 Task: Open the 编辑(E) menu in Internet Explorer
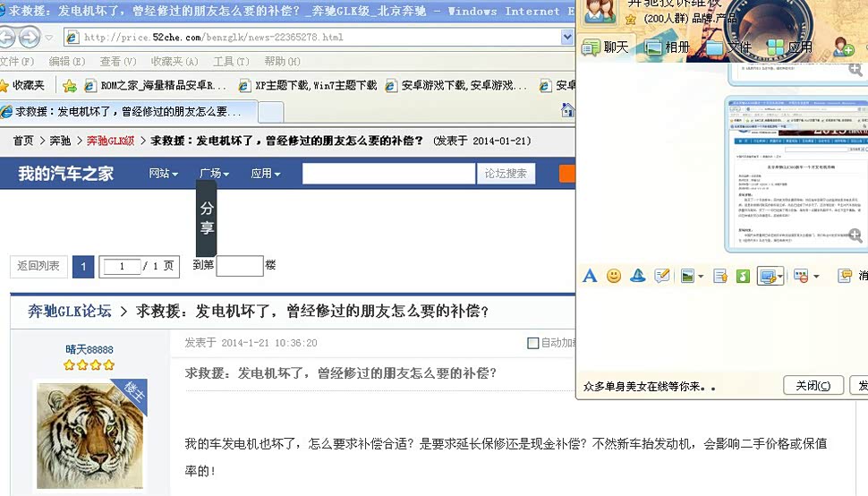[66, 62]
